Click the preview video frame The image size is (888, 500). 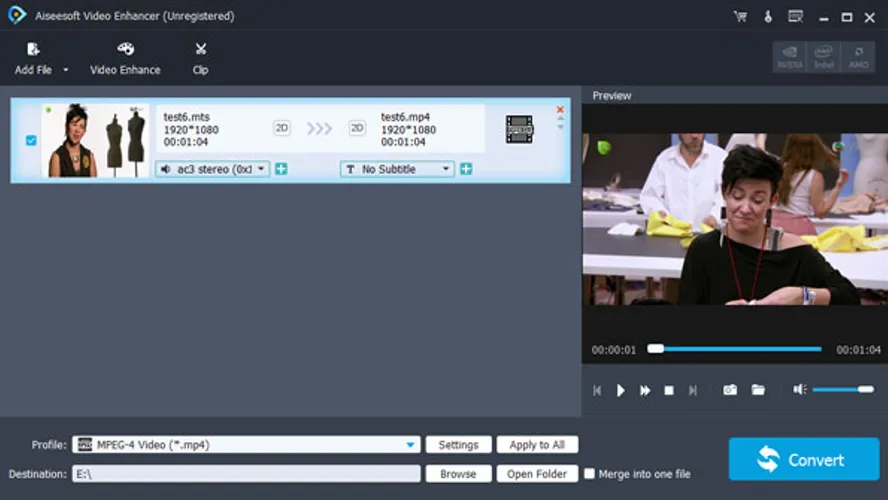(735, 219)
